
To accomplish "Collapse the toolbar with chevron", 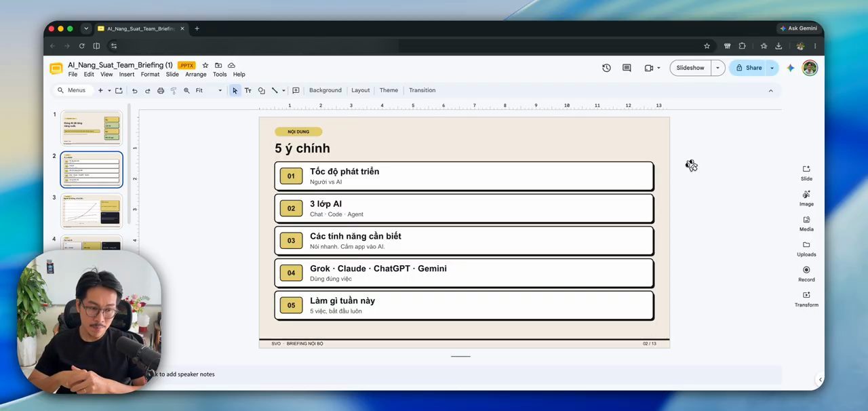I will (770, 90).
